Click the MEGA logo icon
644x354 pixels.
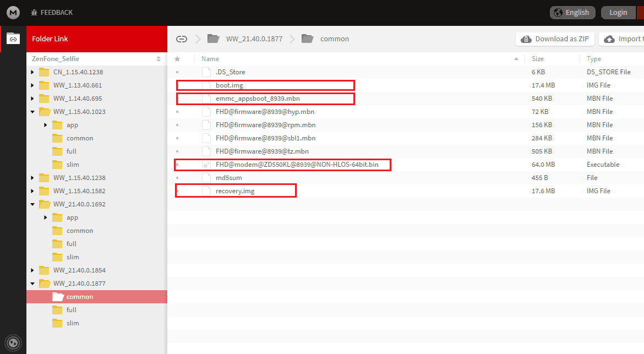pyautogui.click(x=13, y=13)
